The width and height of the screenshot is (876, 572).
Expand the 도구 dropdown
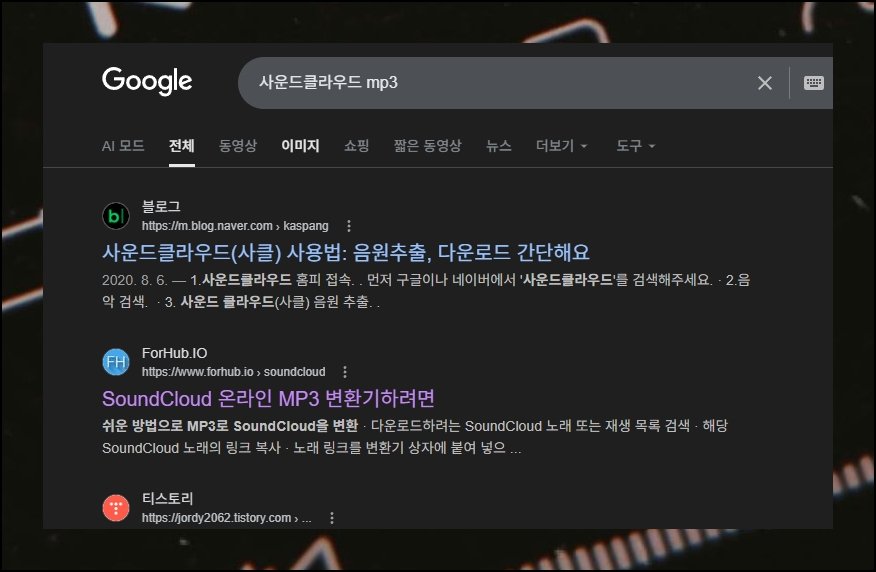635,146
